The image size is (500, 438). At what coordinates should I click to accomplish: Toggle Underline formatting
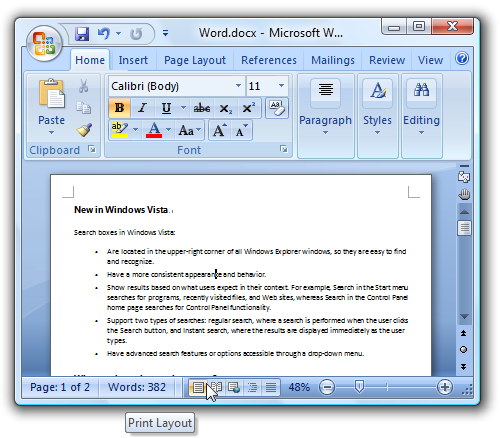pos(166,108)
